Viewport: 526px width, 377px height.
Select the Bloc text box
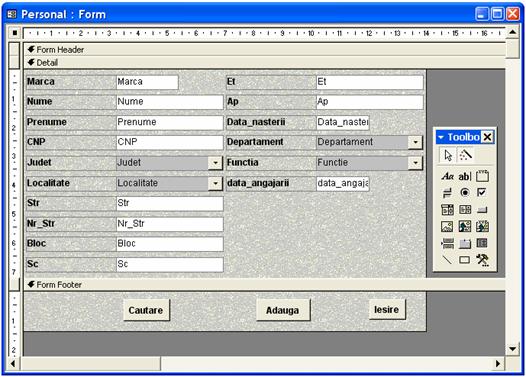coord(169,244)
